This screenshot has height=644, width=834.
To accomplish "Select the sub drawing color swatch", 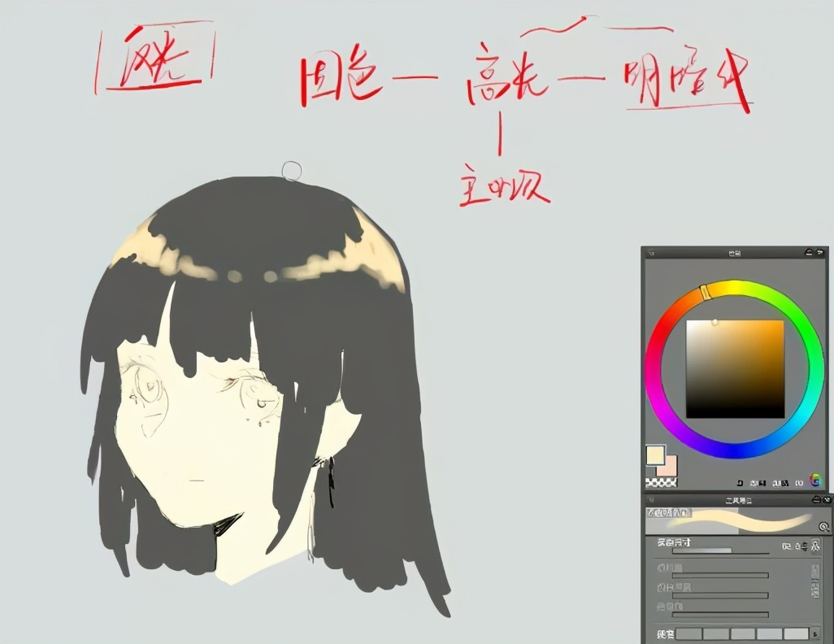I will pos(667,465).
